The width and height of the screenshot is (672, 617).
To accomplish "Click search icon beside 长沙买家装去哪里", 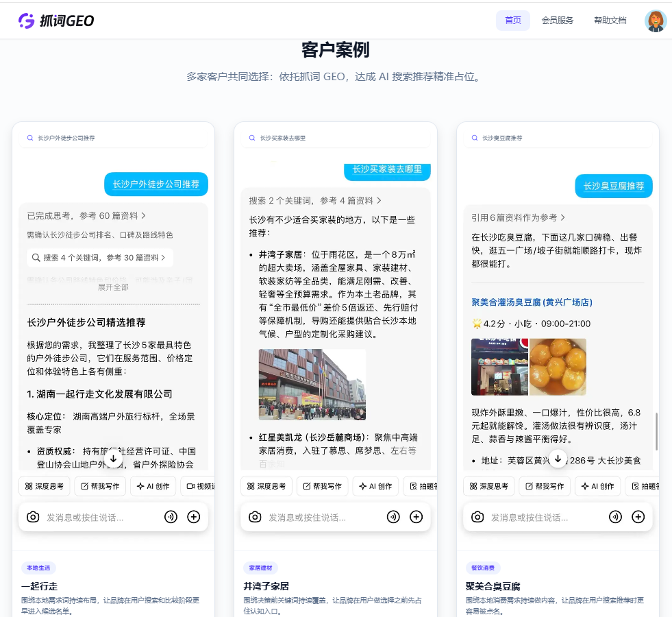I will [x=252, y=138].
